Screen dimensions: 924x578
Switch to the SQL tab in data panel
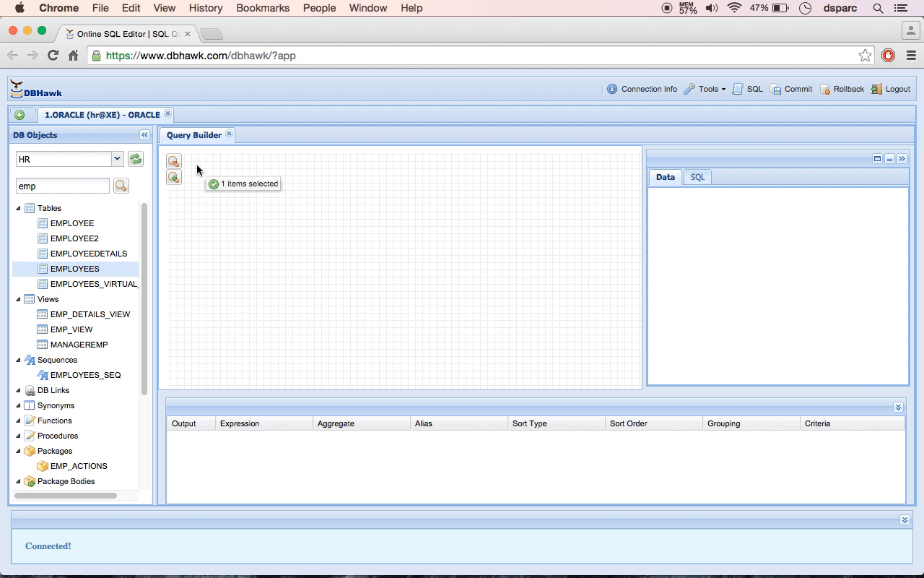pyautogui.click(x=697, y=177)
